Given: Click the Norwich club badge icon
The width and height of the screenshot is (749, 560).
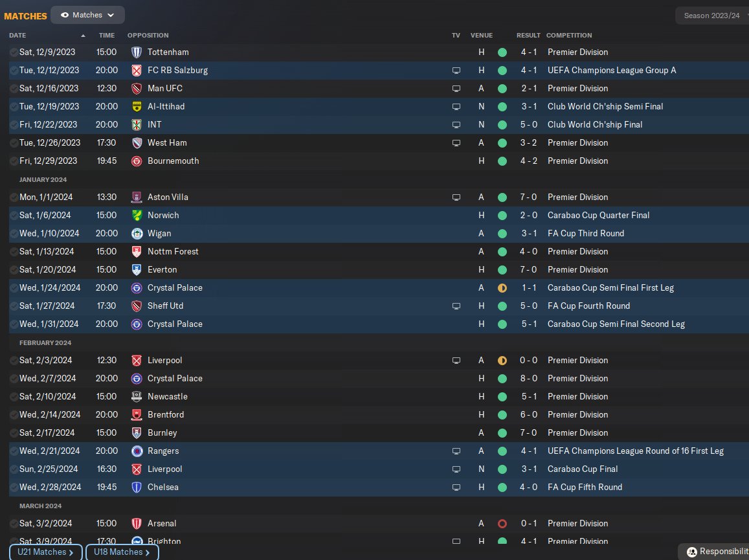Looking at the screenshot, I should pyautogui.click(x=137, y=215).
